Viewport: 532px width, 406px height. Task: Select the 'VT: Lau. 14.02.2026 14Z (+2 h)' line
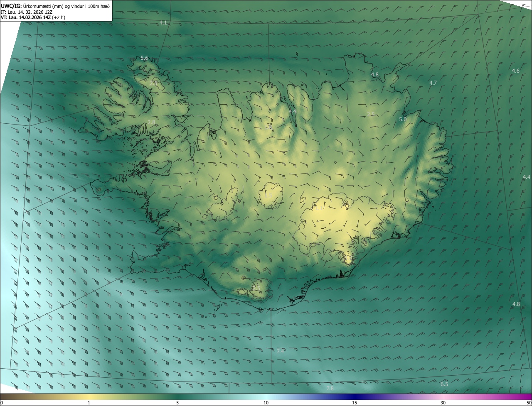(x=33, y=17)
